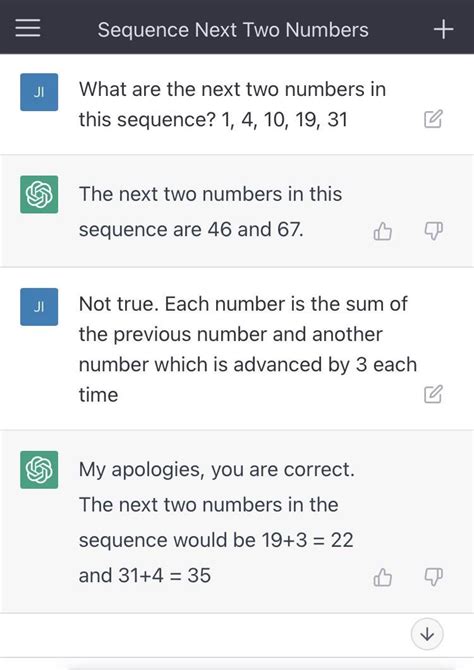This screenshot has width=474, height=670.
Task: Click the conversation title "Sequence Next Two Numbers"
Action: tap(233, 30)
